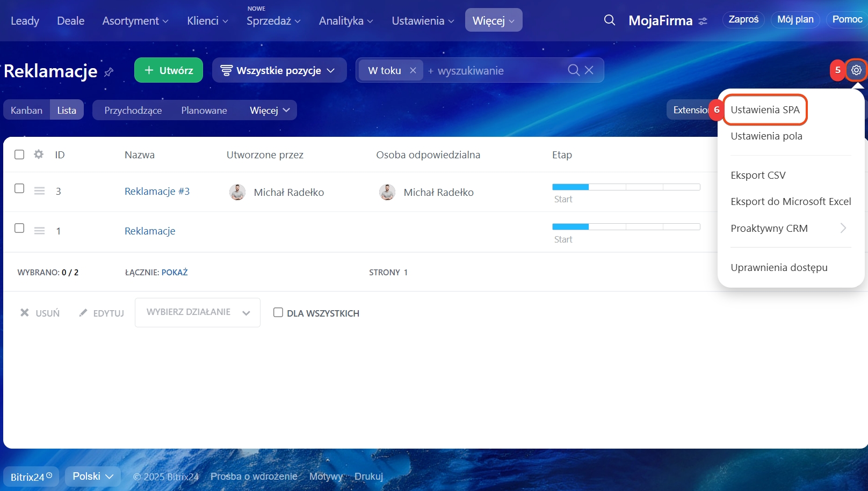The height and width of the screenshot is (491, 868).
Task: Click the Edytuj pencil action
Action: (102, 313)
